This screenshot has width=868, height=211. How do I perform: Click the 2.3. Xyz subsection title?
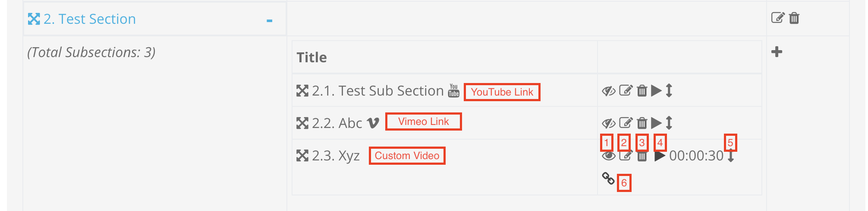tap(336, 156)
